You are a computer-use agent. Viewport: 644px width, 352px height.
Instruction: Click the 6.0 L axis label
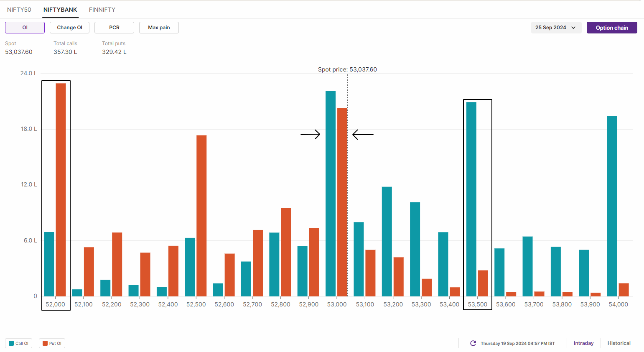(x=30, y=240)
